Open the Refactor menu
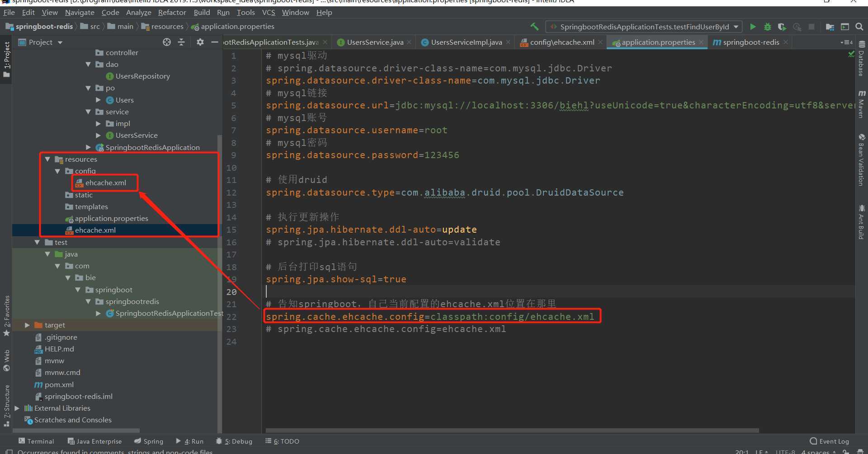The height and width of the screenshot is (454, 868). click(x=172, y=13)
